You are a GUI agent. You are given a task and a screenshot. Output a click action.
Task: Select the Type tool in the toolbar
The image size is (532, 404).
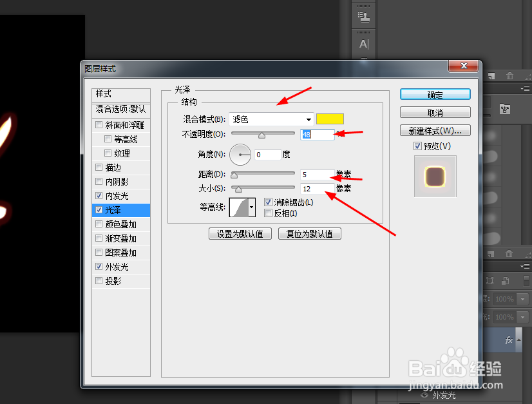click(x=363, y=43)
